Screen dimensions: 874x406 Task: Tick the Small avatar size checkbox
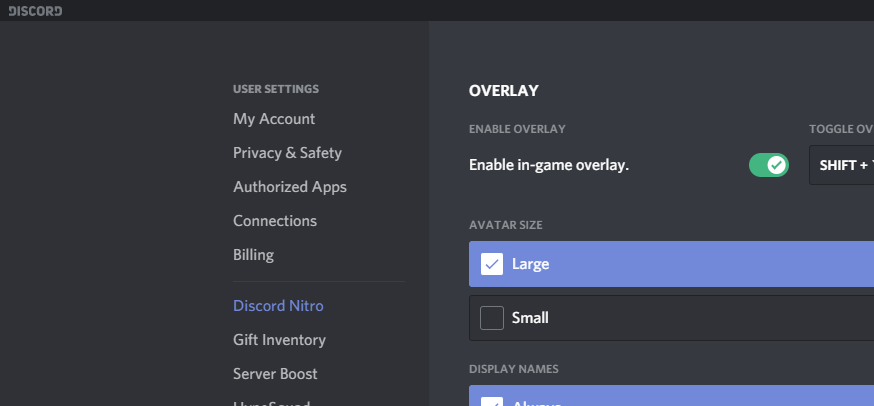[x=492, y=318]
